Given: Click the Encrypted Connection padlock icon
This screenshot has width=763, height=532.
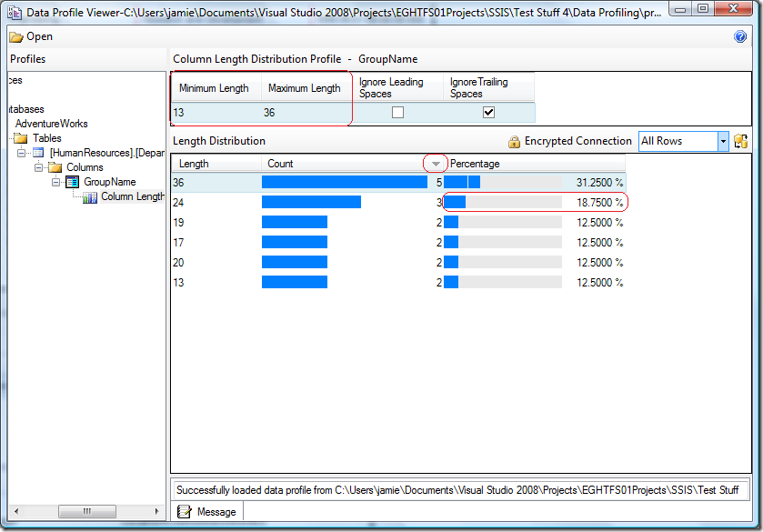Looking at the screenshot, I should click(514, 142).
